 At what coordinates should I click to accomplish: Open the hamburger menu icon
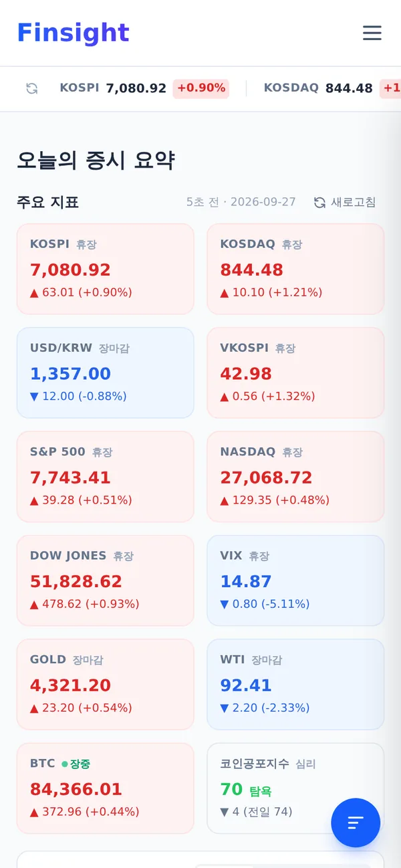click(x=372, y=33)
